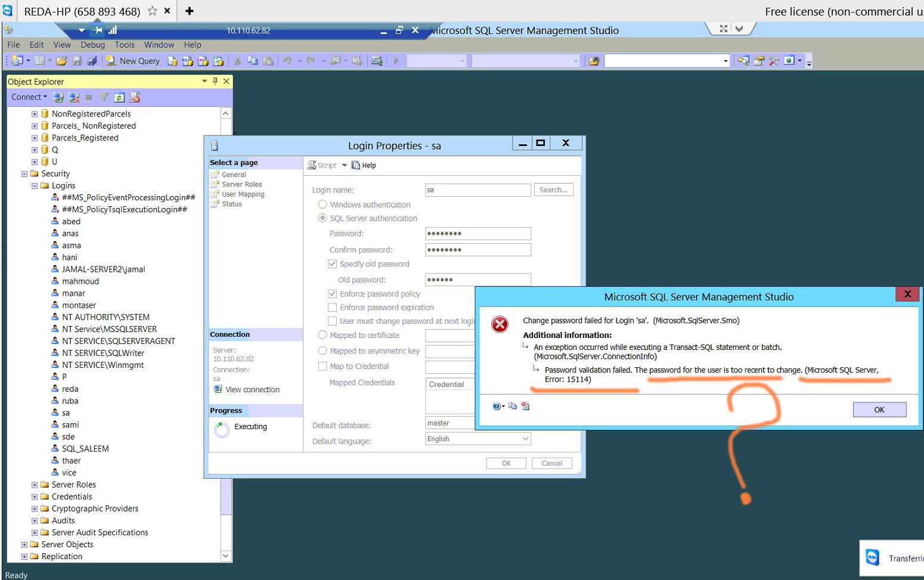This screenshot has width=924, height=580.
Task: Click Cancel in Login Properties dialog
Action: (551, 463)
